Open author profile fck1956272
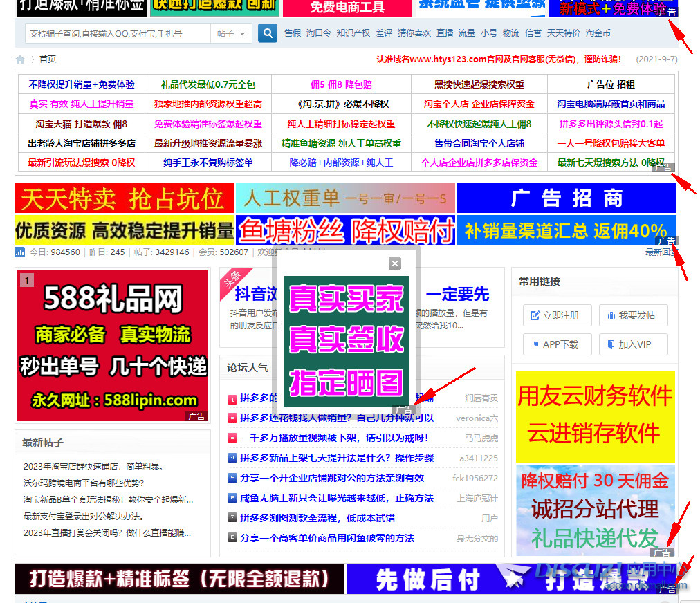This screenshot has width=700, height=603. pyautogui.click(x=475, y=478)
